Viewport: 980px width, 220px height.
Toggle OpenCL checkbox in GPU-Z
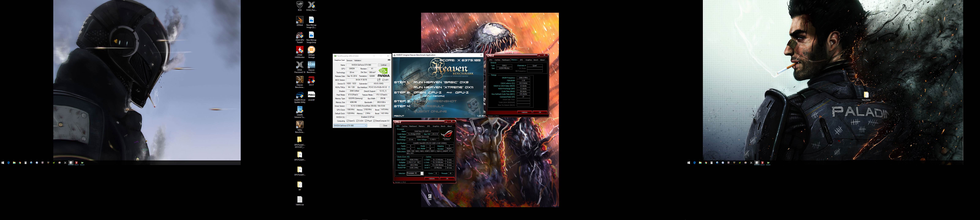348,121
